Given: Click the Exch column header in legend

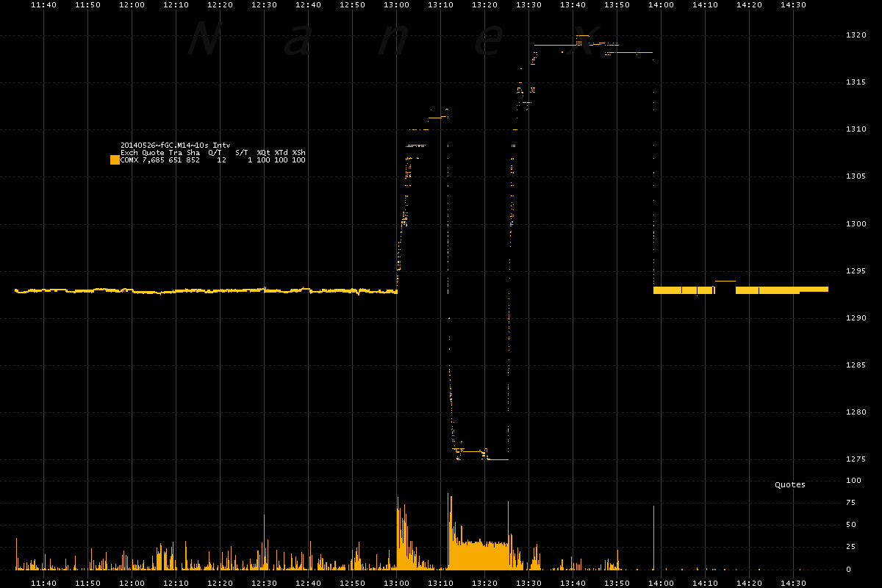Looking at the screenshot, I should coord(129,152).
